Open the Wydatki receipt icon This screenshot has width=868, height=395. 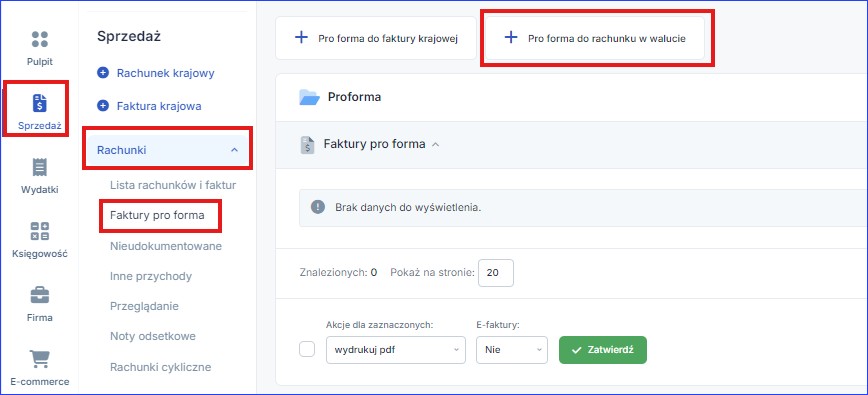coord(40,167)
